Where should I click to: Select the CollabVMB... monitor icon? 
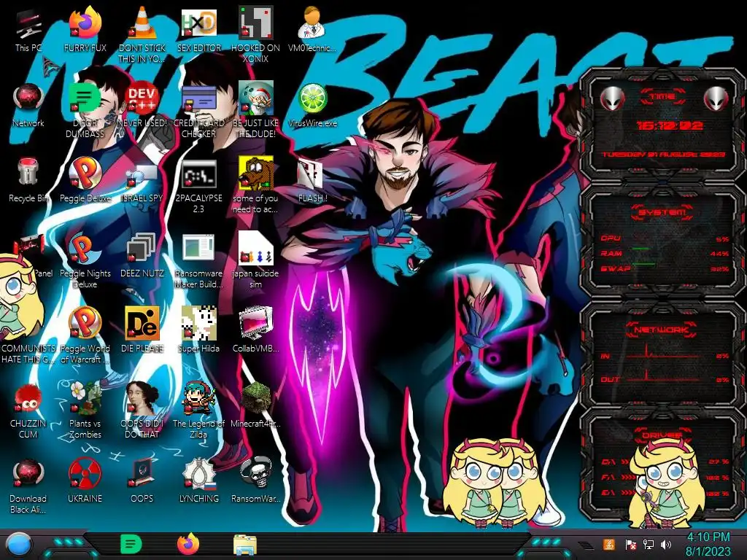(x=255, y=330)
